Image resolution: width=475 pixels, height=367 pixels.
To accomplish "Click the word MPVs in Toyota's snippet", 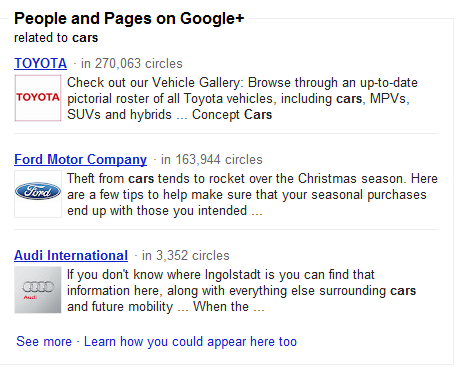I will point(388,99).
